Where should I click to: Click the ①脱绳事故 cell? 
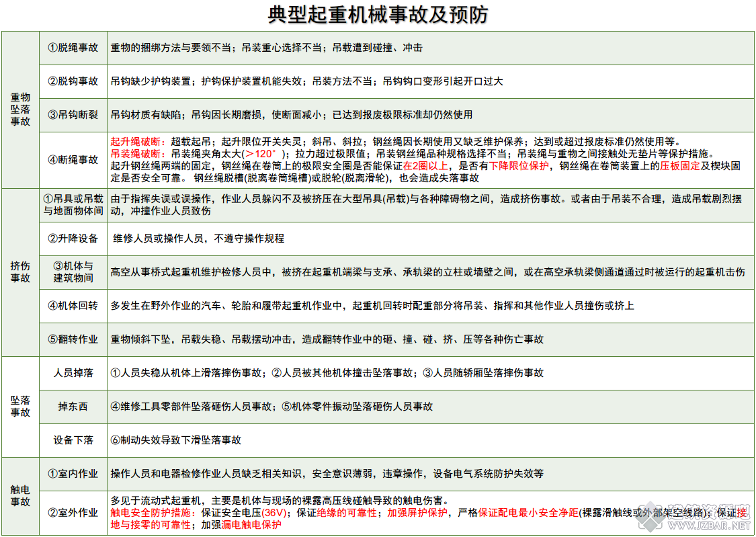pos(73,48)
